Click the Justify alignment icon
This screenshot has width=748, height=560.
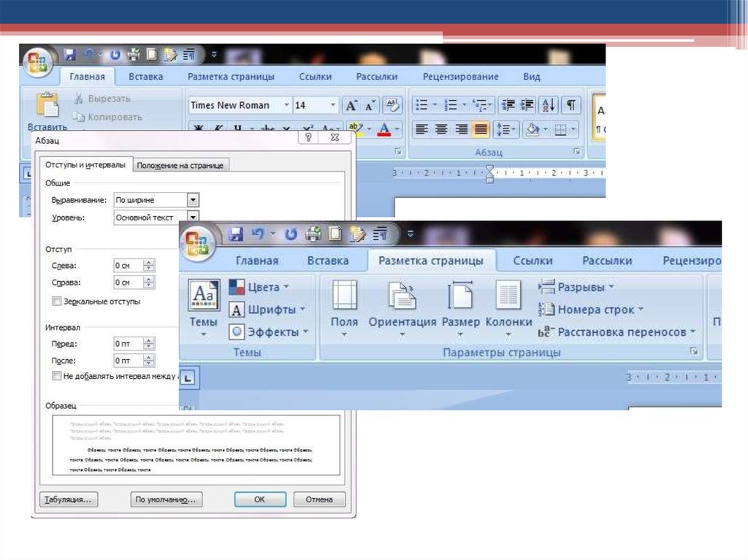[480, 129]
